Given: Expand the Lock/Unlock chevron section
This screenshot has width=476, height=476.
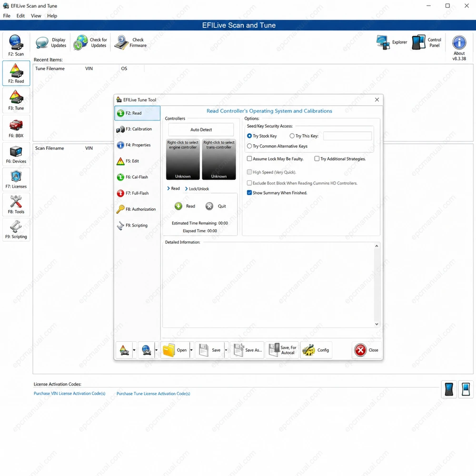Looking at the screenshot, I should (197, 188).
